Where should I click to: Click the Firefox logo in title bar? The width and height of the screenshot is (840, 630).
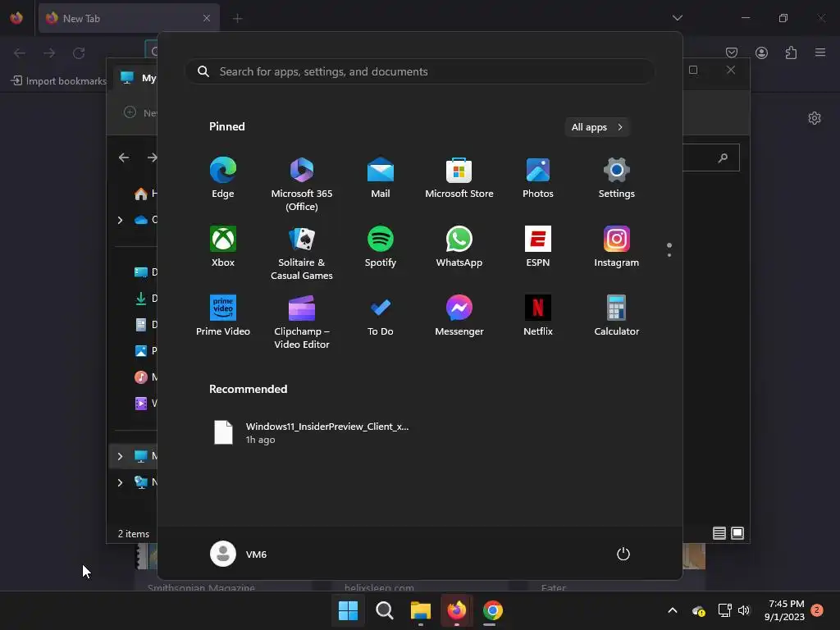point(16,18)
